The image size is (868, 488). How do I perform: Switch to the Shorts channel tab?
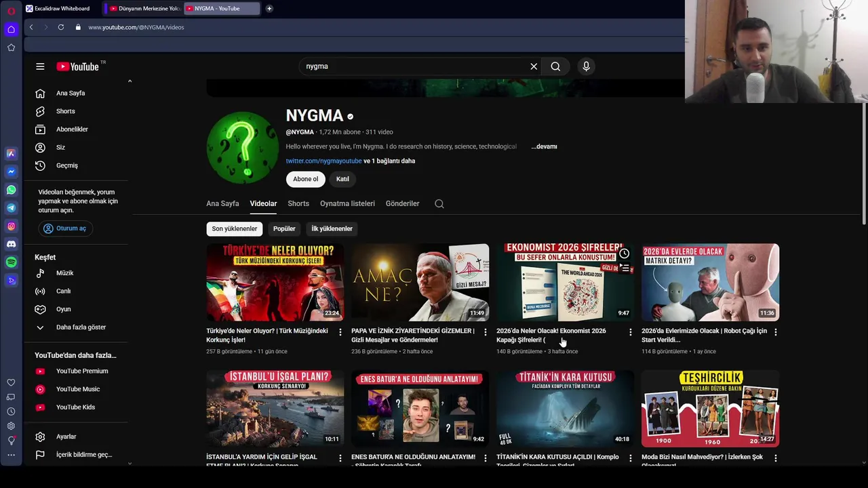[298, 204]
